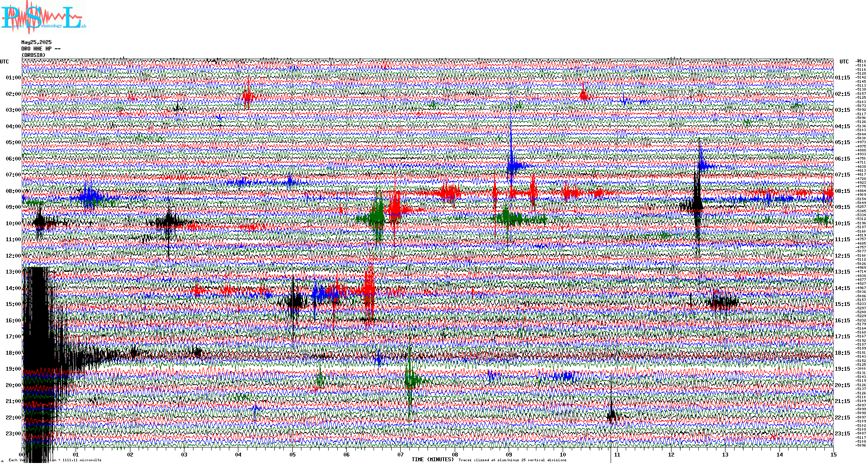Screen dimensions: 868x466
Task: Click minute tick label 11
Action: click(617, 454)
